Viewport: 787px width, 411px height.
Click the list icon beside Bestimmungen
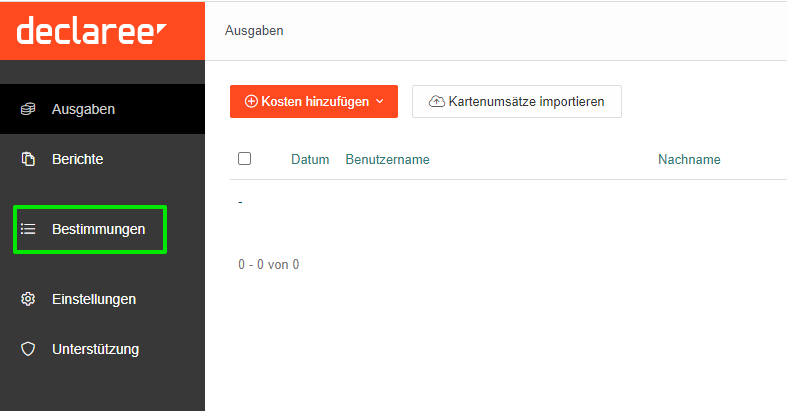coord(28,229)
